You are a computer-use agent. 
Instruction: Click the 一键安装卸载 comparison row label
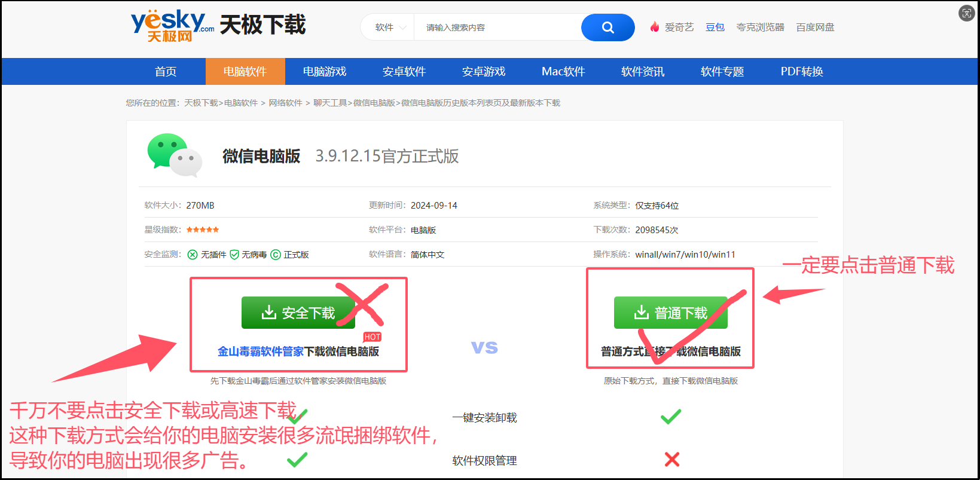(484, 417)
